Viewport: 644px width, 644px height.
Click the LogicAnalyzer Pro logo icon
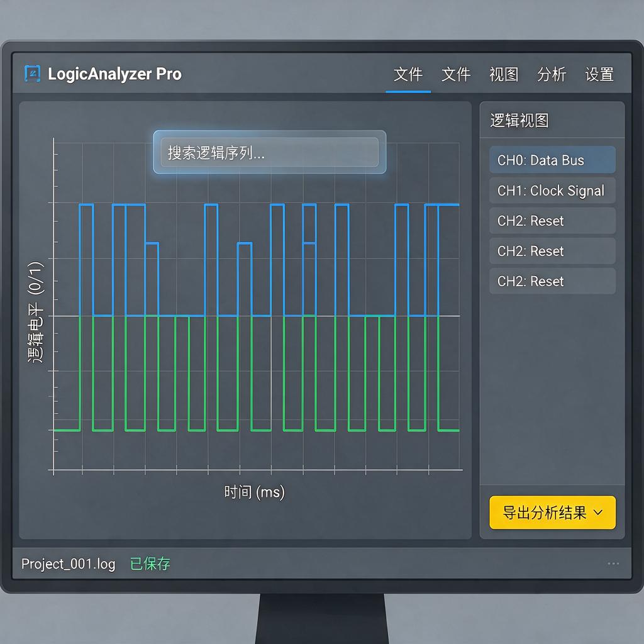(33, 74)
